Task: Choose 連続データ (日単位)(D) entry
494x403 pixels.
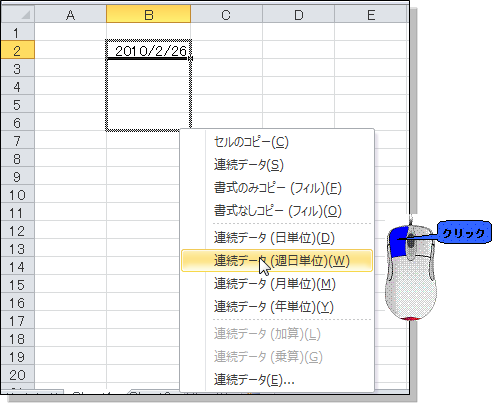Action: point(277,238)
